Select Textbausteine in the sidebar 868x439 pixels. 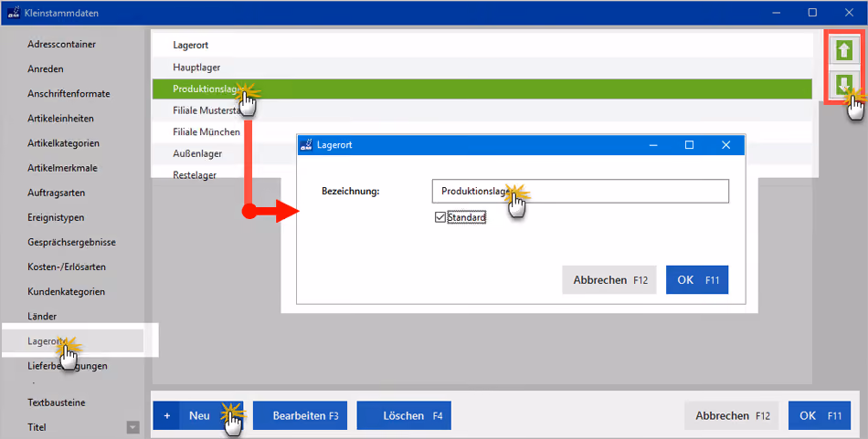pos(56,402)
